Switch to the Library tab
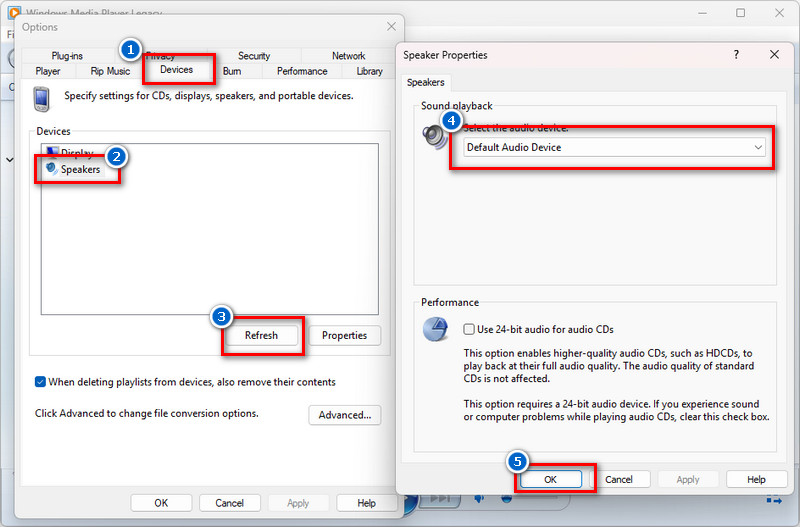The image size is (800, 527). pyautogui.click(x=369, y=71)
